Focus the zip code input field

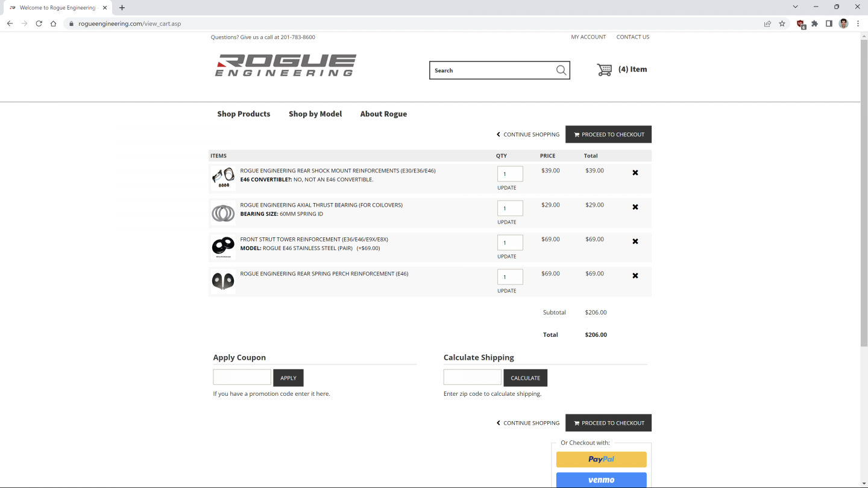point(472,377)
